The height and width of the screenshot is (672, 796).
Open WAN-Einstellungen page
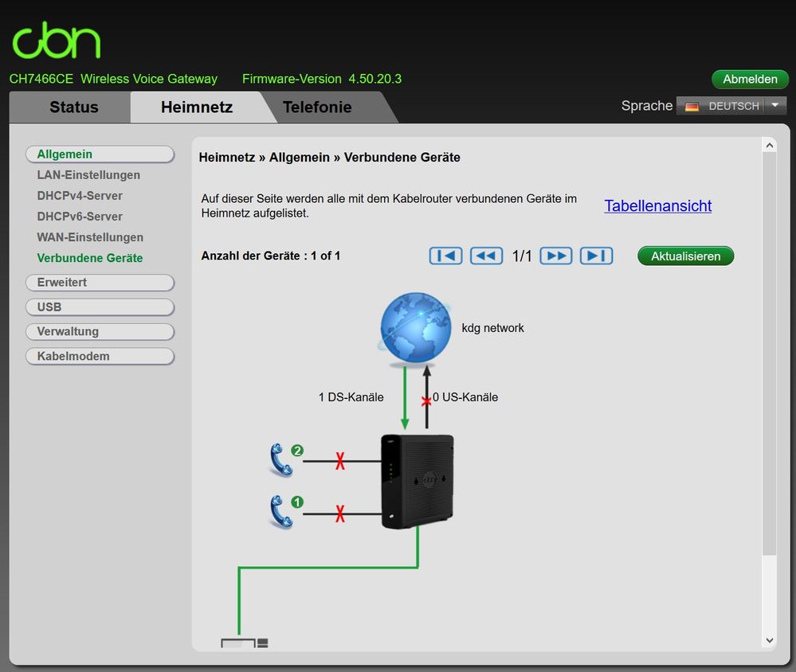90,237
